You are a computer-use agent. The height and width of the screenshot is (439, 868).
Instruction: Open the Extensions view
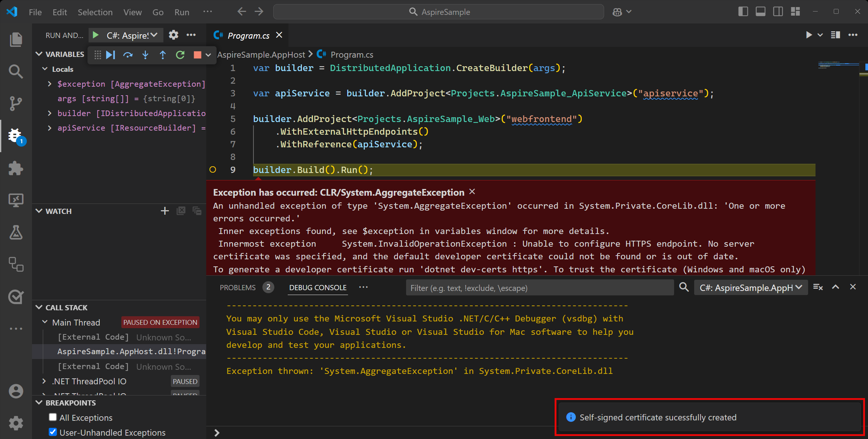[x=16, y=168]
